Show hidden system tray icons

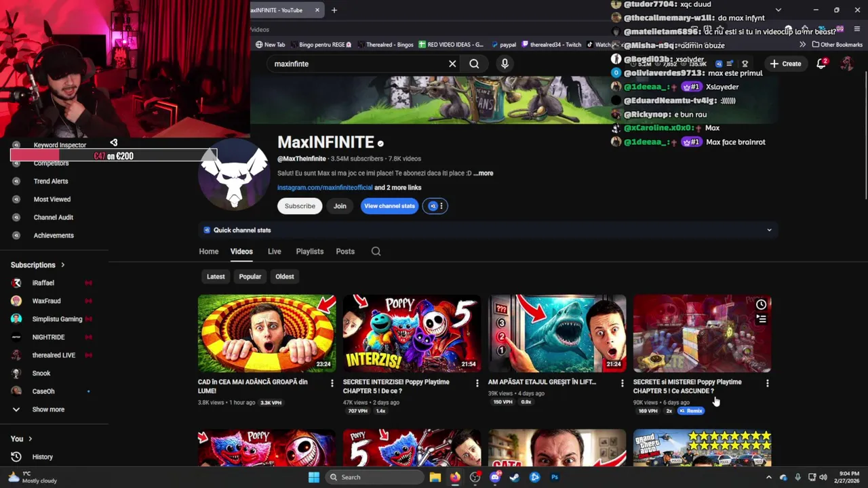tap(769, 477)
